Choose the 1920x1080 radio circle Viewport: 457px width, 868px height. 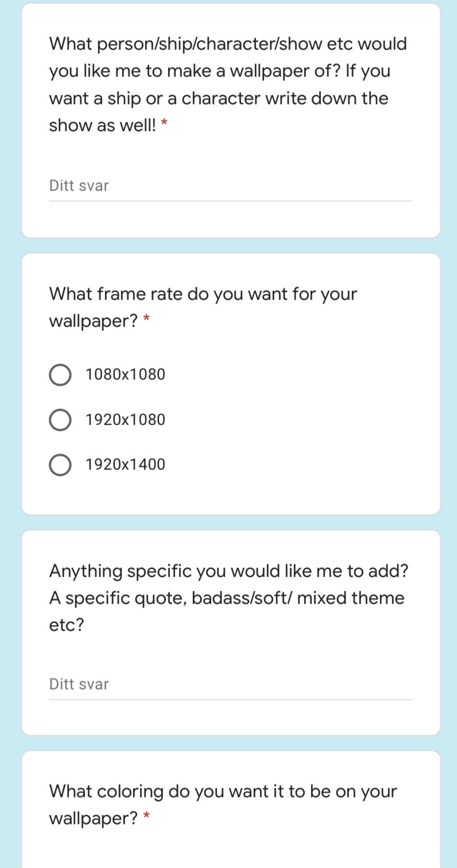pyautogui.click(x=60, y=420)
